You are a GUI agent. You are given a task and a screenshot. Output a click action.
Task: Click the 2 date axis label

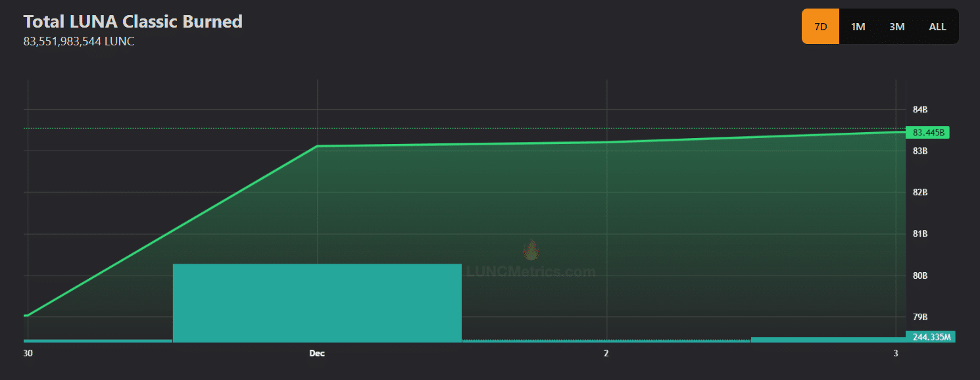pos(606,353)
